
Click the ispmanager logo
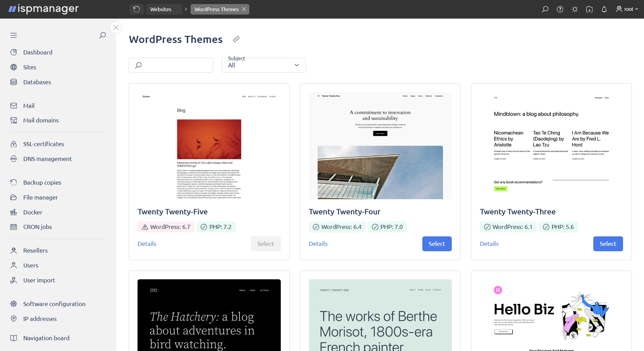tap(44, 9)
